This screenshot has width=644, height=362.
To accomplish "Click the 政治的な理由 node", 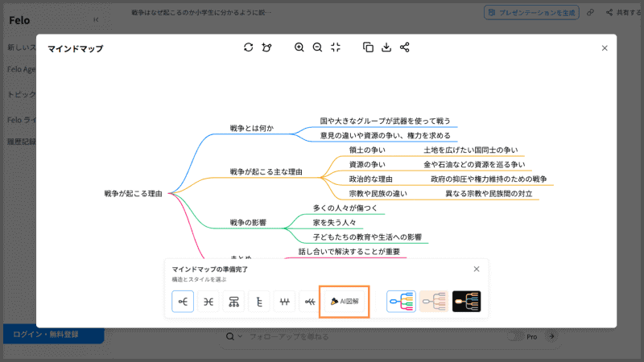I will click(x=371, y=179).
